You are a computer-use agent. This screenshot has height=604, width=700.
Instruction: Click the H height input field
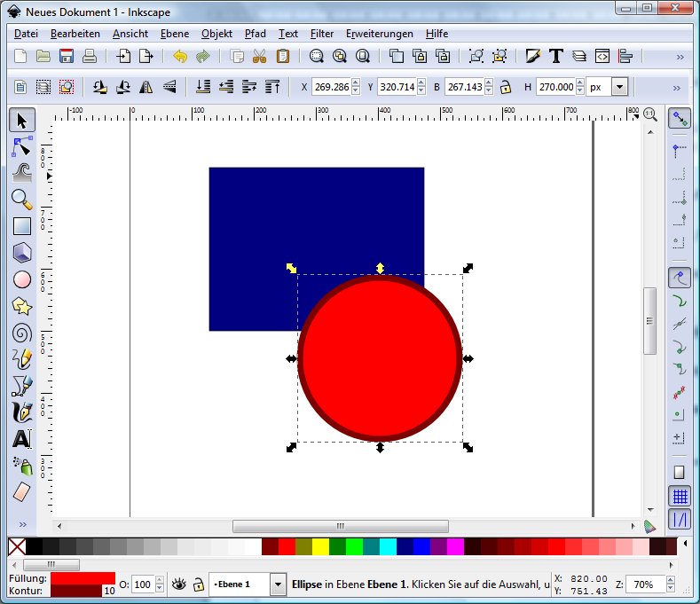pyautogui.click(x=555, y=87)
